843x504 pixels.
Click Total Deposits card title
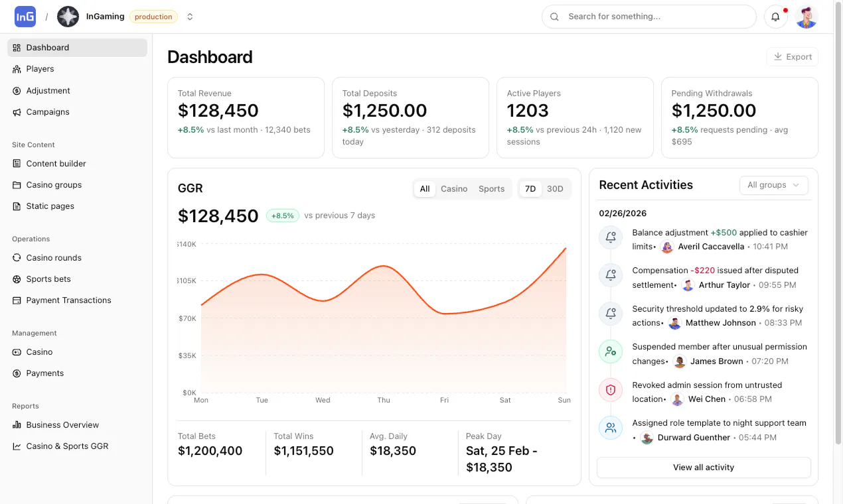coord(370,94)
